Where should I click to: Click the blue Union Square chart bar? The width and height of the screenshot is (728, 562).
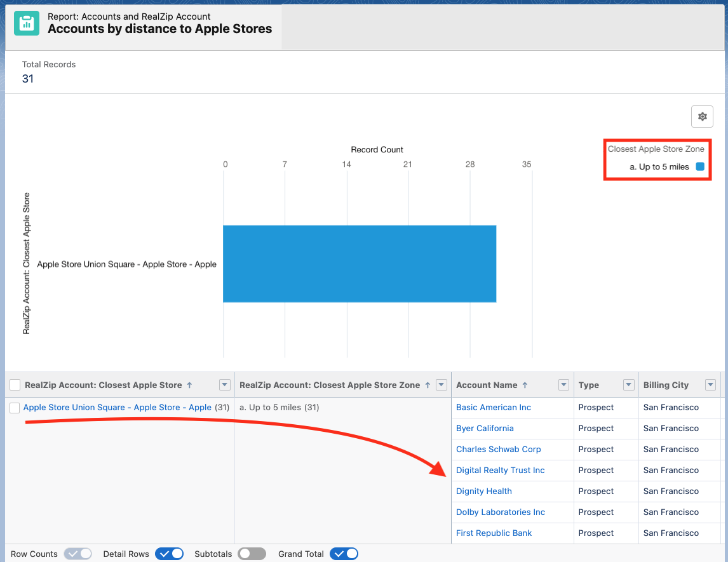point(360,264)
